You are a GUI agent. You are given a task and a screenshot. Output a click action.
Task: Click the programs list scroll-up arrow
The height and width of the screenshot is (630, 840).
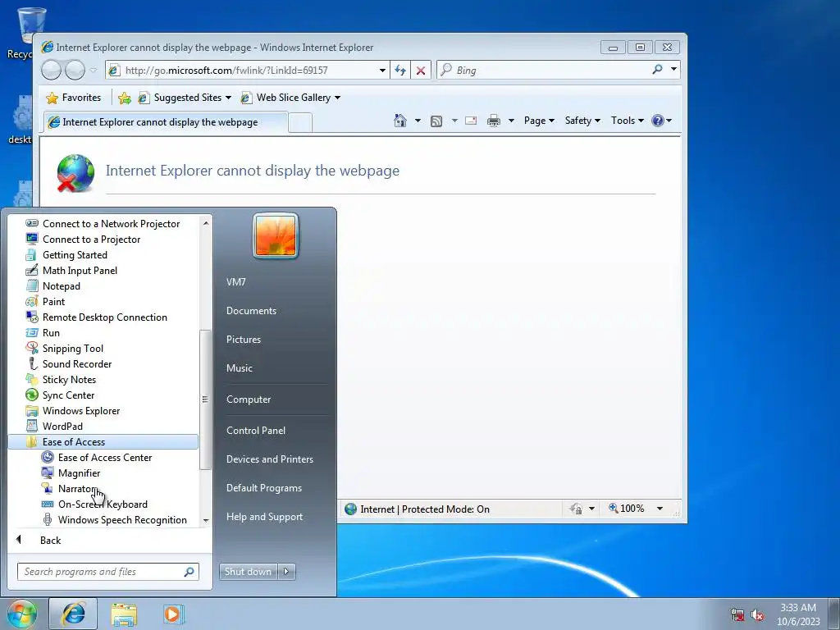tap(206, 222)
